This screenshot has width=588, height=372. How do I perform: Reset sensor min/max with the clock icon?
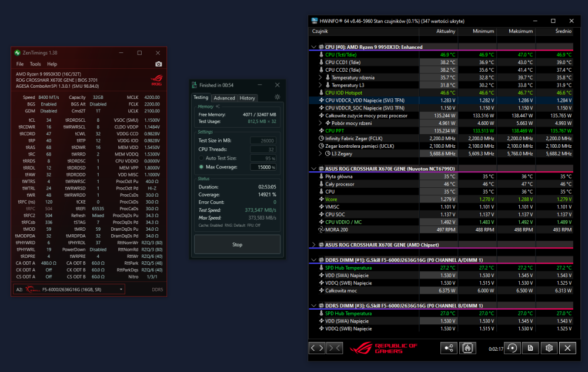[x=512, y=348]
